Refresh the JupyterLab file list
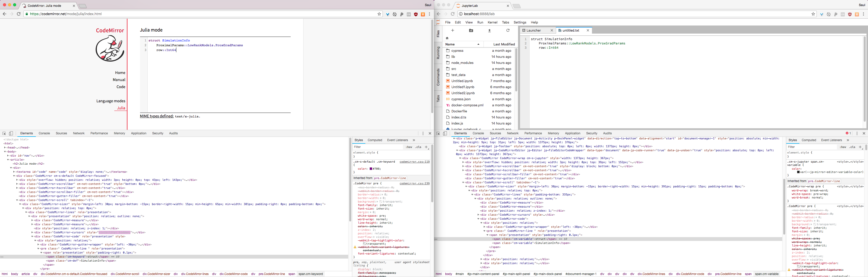 tap(508, 30)
